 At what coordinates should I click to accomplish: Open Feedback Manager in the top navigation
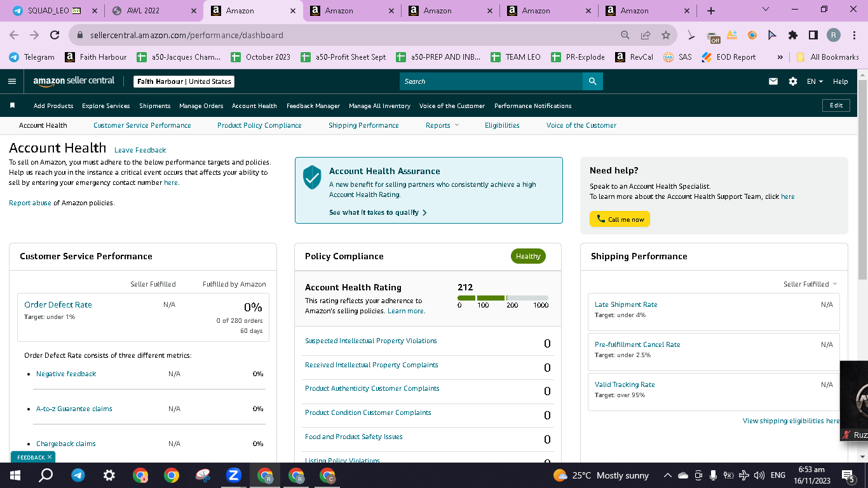313,105
